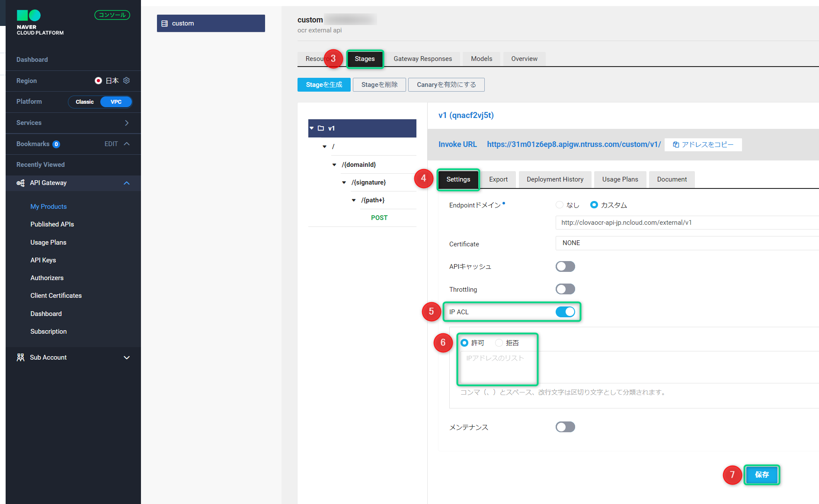Click the Japan flag region icon
This screenshot has width=819, height=504.
(x=98, y=80)
